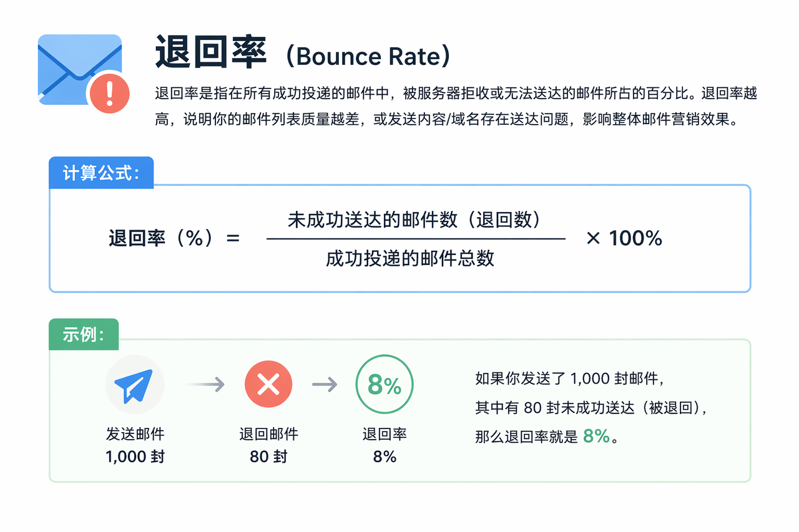The height and width of the screenshot is (532, 799).
Task: Click the 发送邮件 1,000 封 caption
Action: 135,445
